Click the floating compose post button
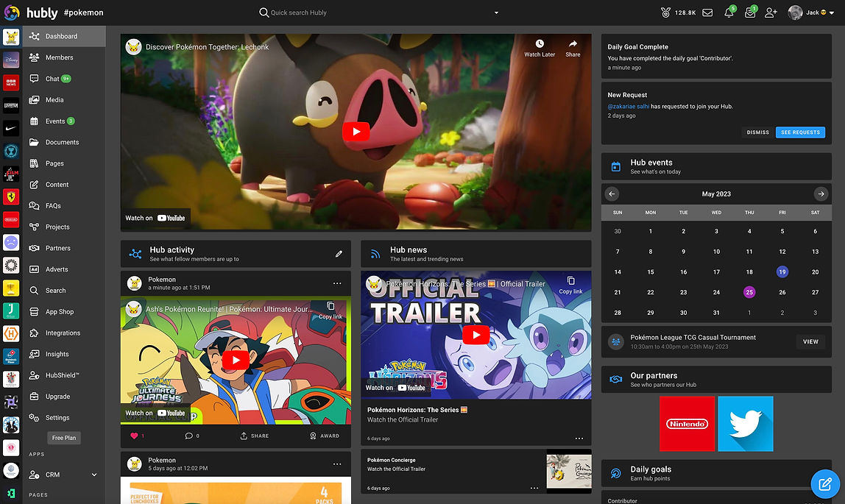 pos(825,483)
